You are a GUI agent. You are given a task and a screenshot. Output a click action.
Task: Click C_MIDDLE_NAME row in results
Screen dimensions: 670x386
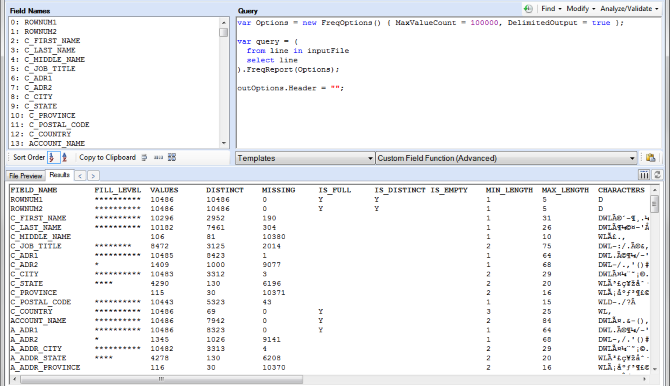(329, 237)
